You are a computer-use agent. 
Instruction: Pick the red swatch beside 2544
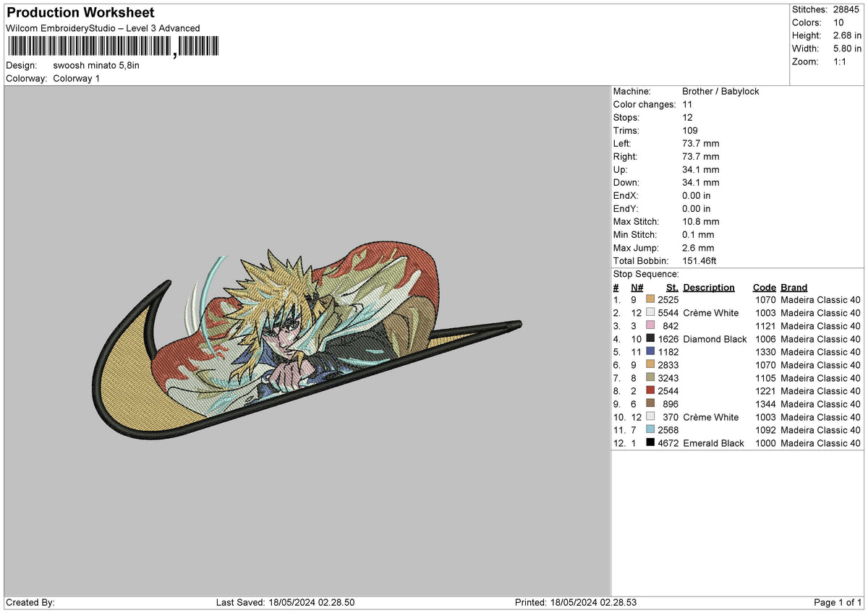650,391
